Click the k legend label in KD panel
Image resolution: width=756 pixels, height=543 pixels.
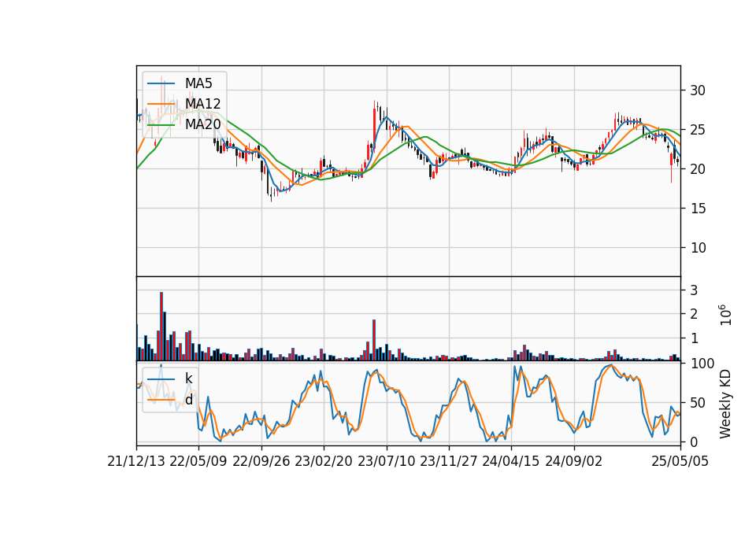[x=189, y=379]
